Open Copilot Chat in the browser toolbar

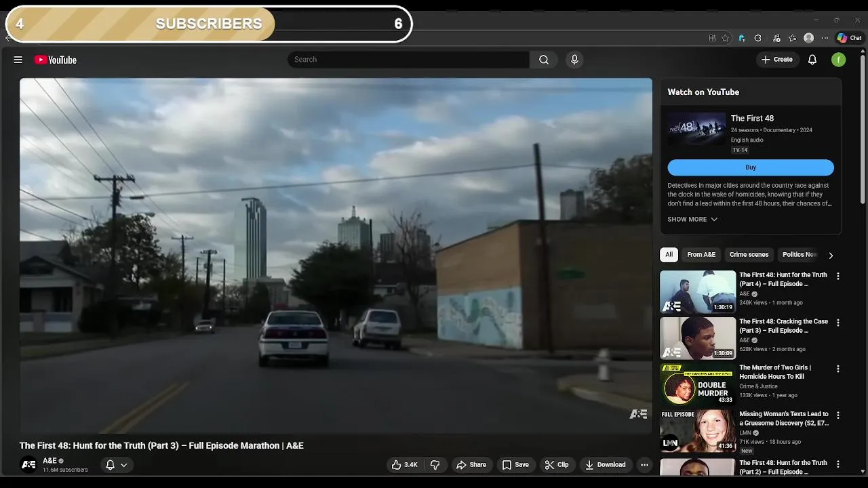point(849,38)
